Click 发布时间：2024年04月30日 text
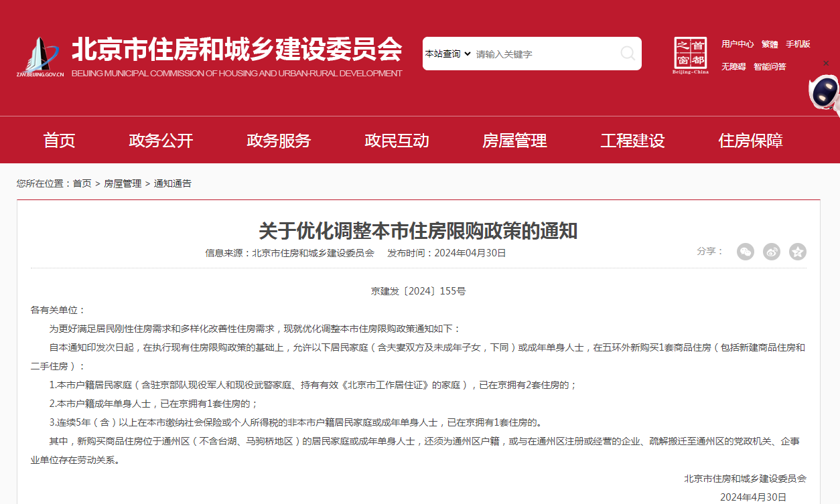 pyautogui.click(x=447, y=253)
